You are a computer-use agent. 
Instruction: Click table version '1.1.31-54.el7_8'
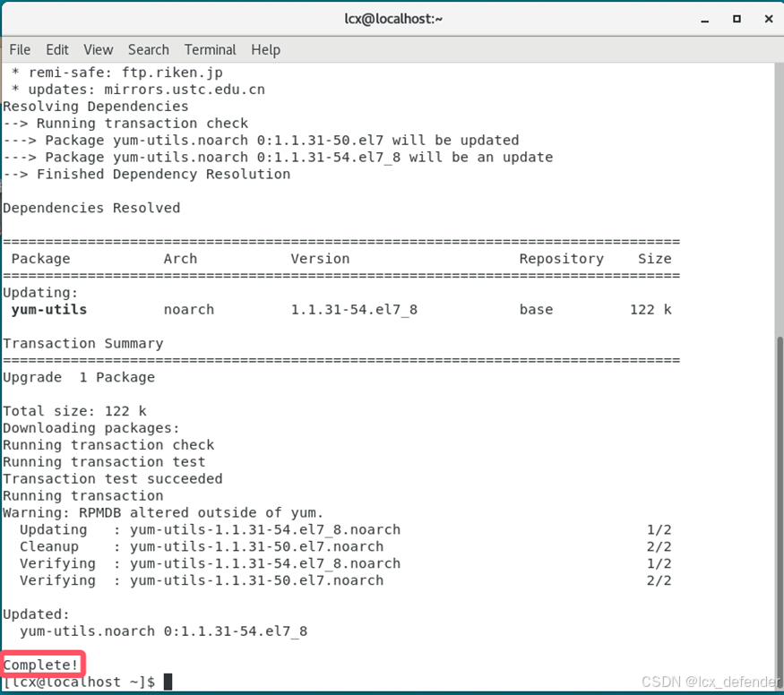355,310
